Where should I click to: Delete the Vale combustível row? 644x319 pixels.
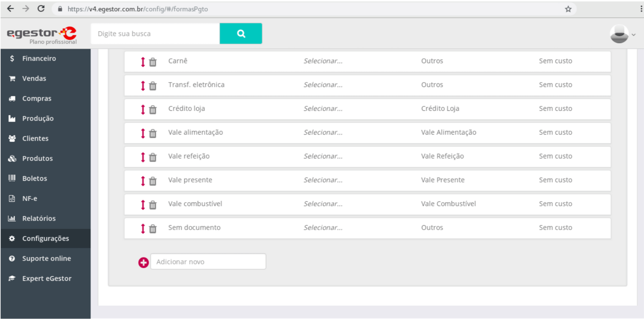pyautogui.click(x=153, y=205)
